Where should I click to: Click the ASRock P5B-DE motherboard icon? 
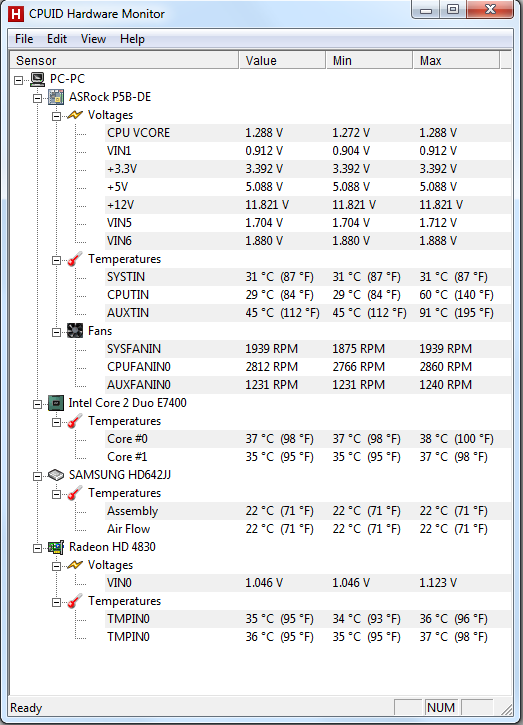coord(56,97)
